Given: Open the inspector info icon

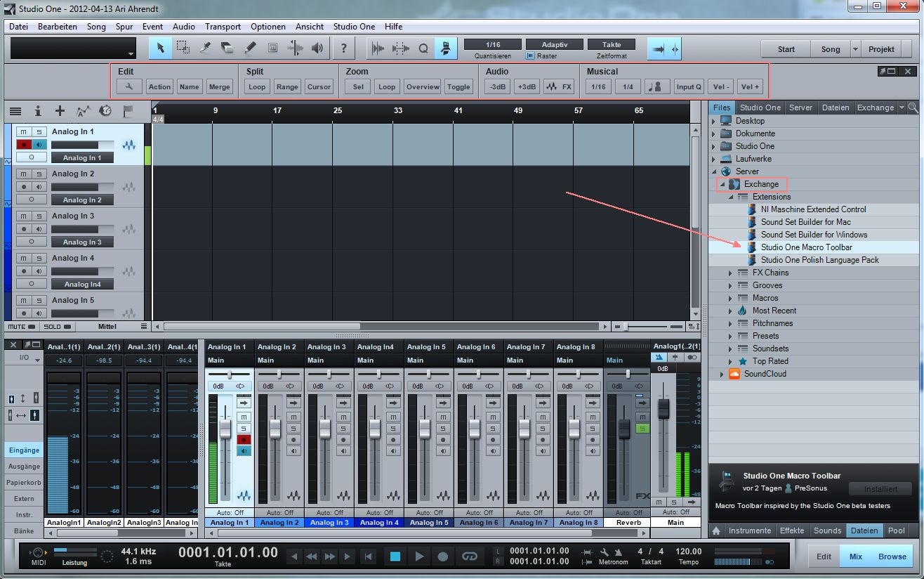Looking at the screenshot, I should (x=38, y=111).
